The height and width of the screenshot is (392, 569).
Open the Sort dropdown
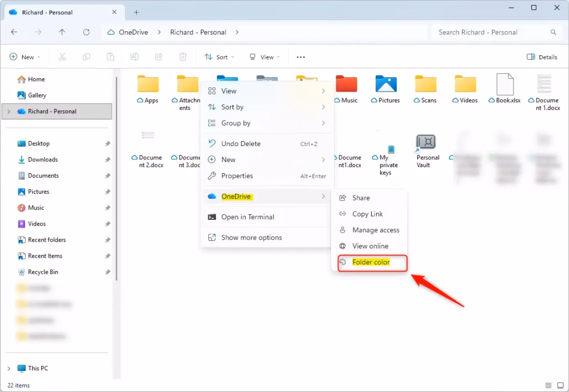coord(219,57)
